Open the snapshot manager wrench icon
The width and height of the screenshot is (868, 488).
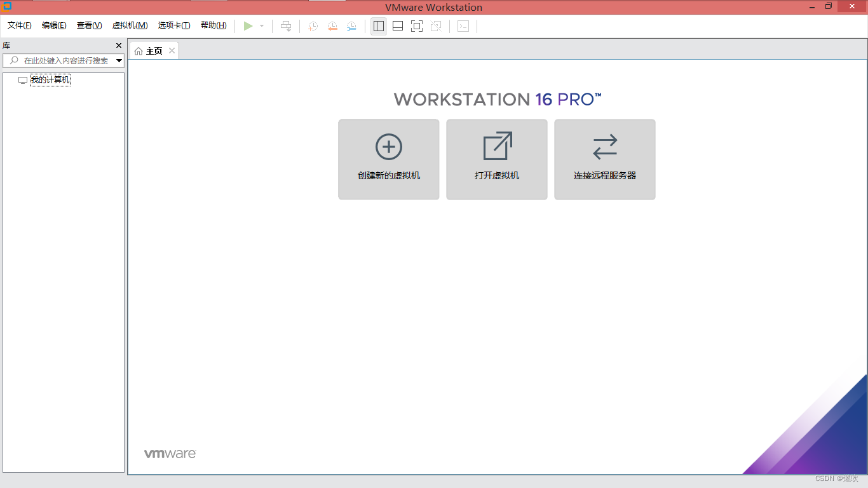351,26
